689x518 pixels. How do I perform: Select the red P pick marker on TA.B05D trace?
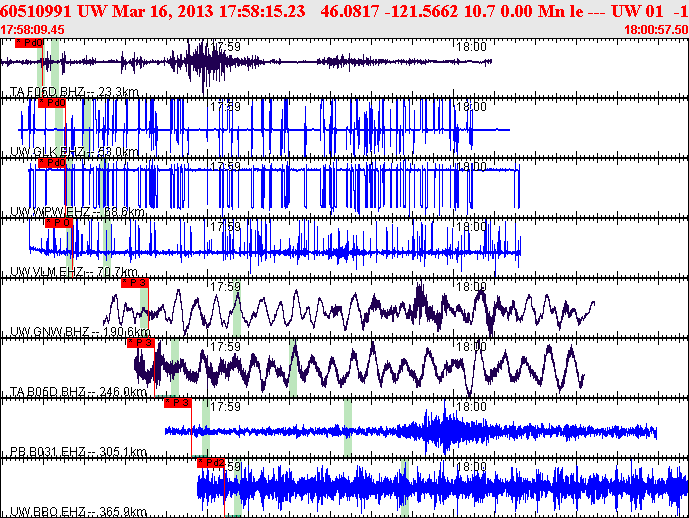141,343
